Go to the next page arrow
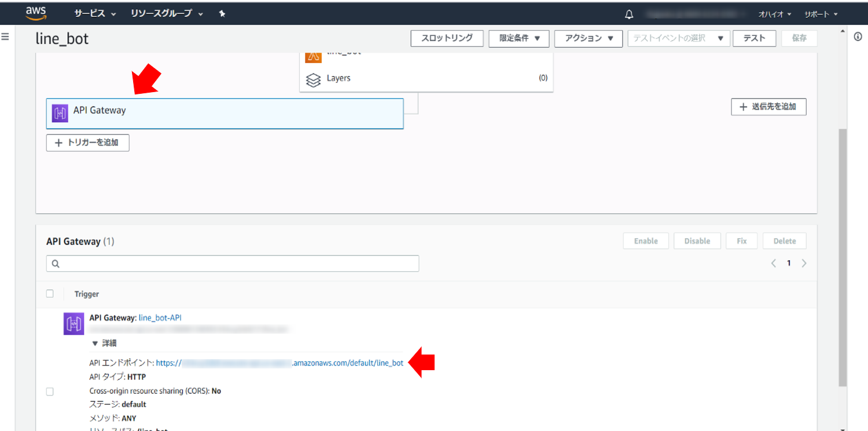 pos(804,263)
